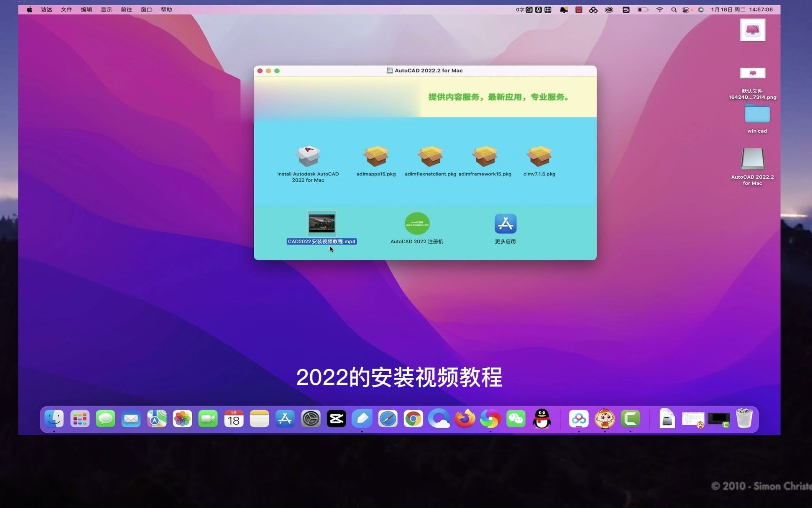Open Maps from the Dock
The image size is (812, 508).
point(156,419)
